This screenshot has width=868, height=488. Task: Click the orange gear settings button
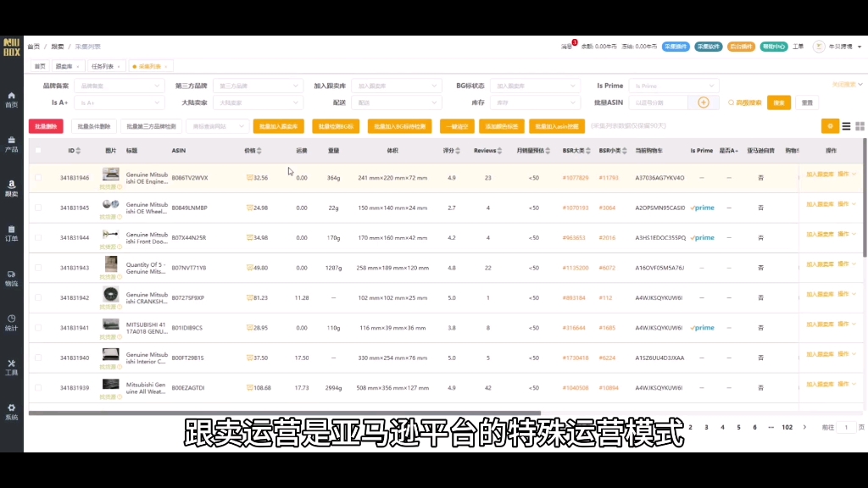[830, 126]
